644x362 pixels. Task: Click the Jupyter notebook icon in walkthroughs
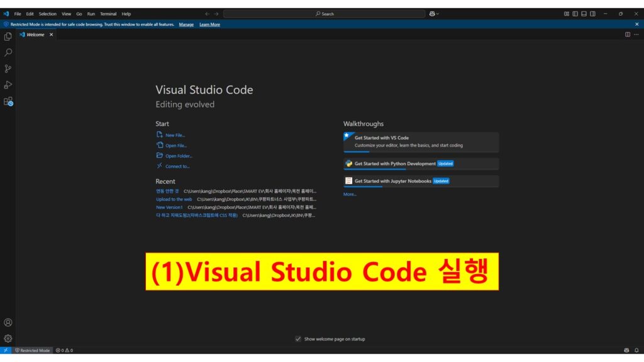(348, 181)
